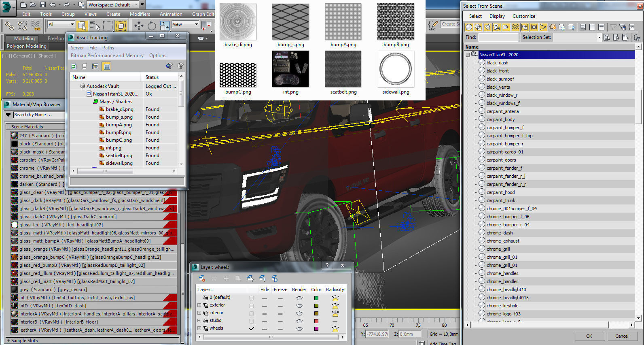Open the Select by Name tool
The image size is (644, 345).
(x=95, y=26)
